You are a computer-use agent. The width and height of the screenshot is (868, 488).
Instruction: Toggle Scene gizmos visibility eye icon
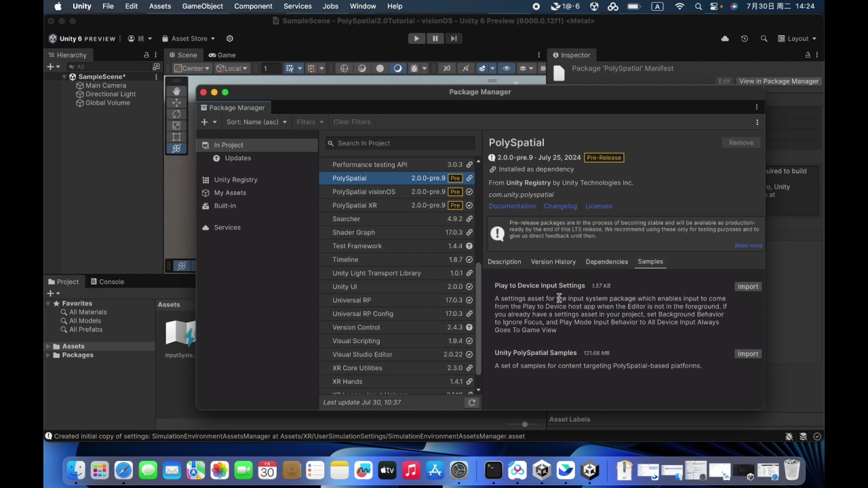507,68
